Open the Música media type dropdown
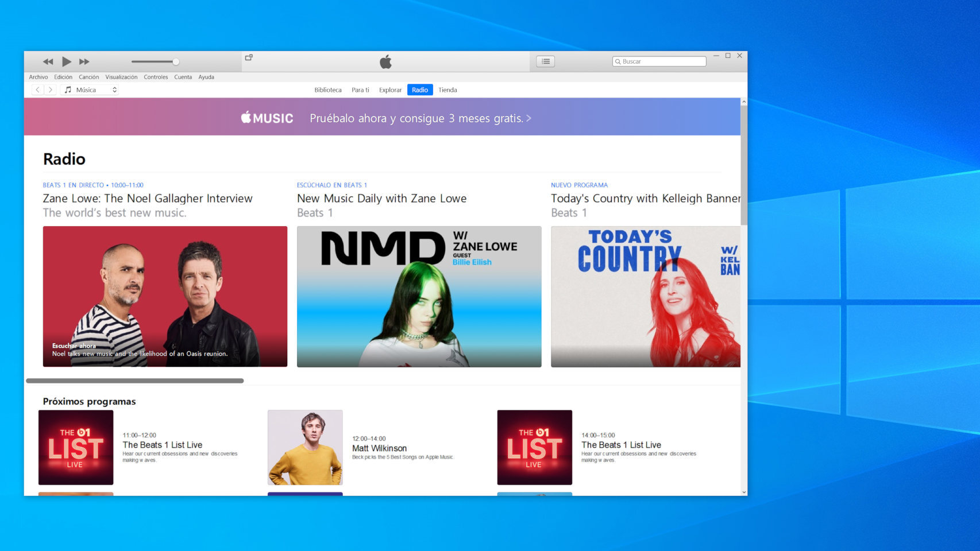This screenshot has height=551, width=980. coord(91,90)
